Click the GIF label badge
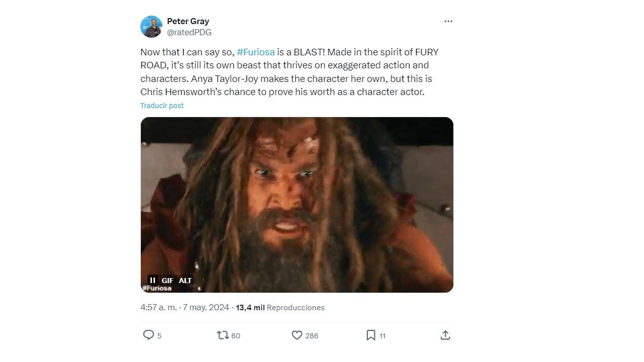The image size is (644, 362). tap(167, 281)
